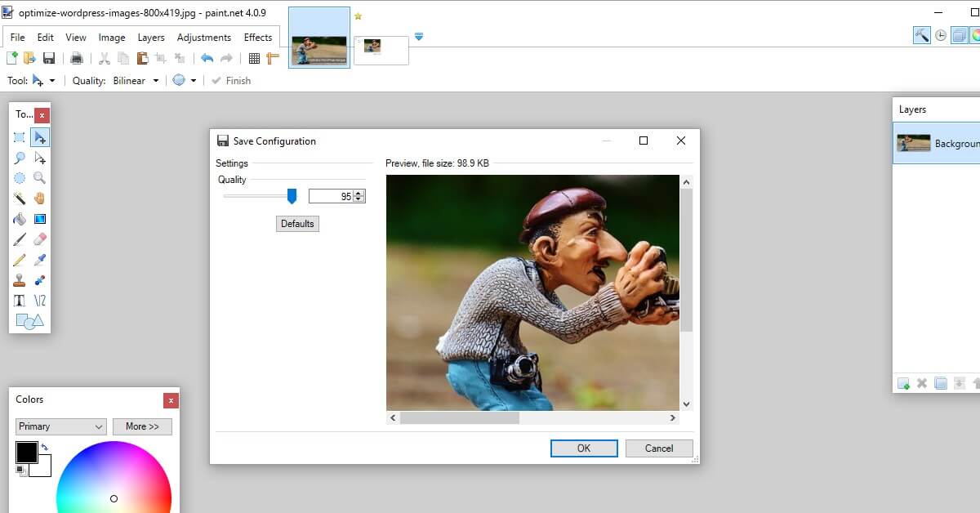Click the preview horizontal scrollbar thumb
Screen dimensions: 980x513
[459, 417]
